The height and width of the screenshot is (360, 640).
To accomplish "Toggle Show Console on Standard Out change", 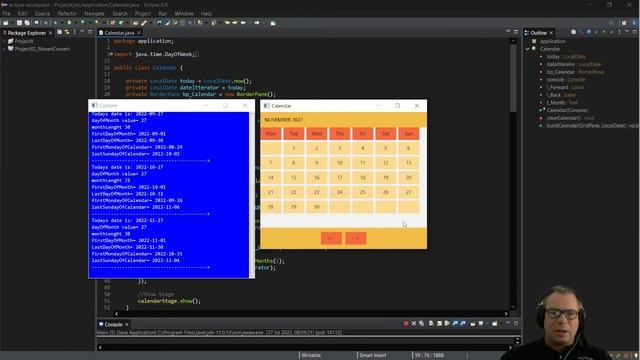I will point(455,324).
